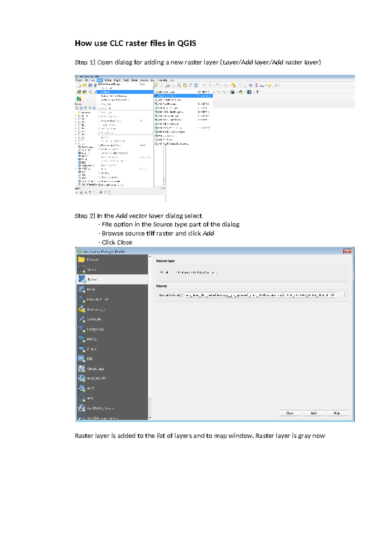
Task: Choose WMS/WMTS in the sidebar
Action: 112,378
